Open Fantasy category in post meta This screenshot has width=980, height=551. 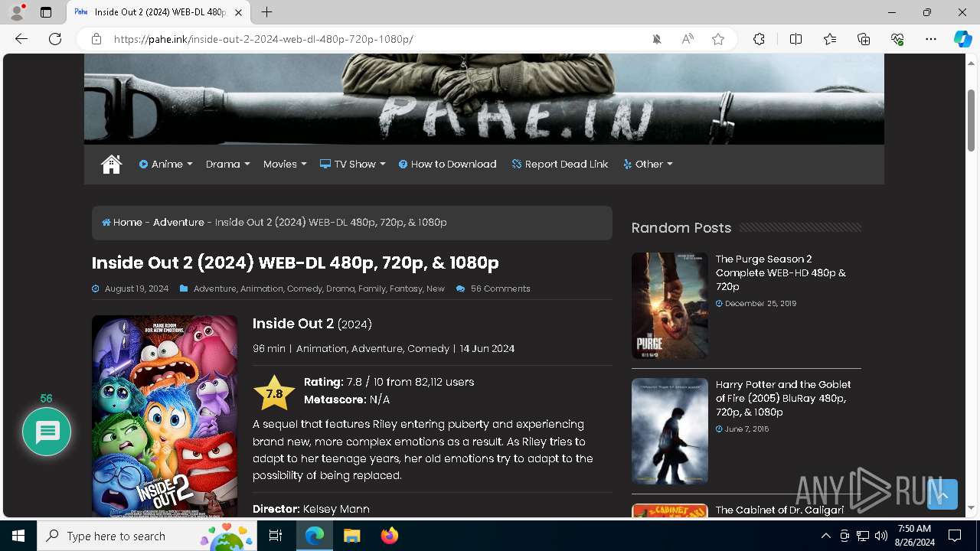tap(406, 289)
